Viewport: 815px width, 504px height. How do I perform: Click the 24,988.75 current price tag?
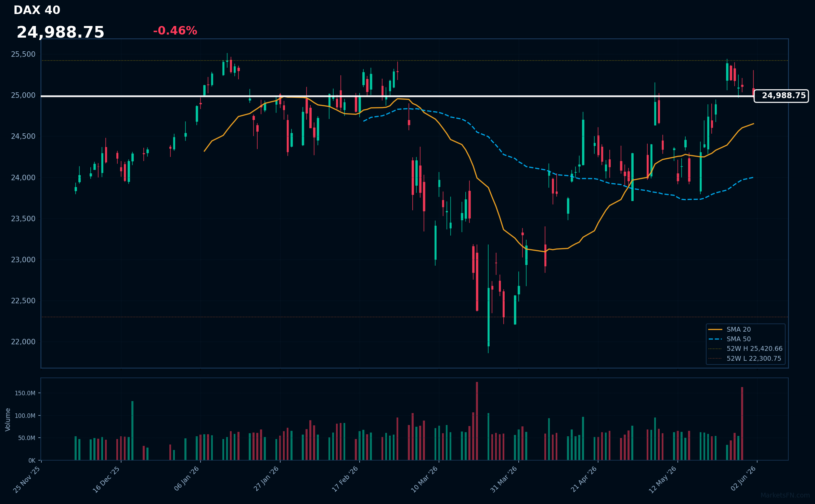coord(781,96)
